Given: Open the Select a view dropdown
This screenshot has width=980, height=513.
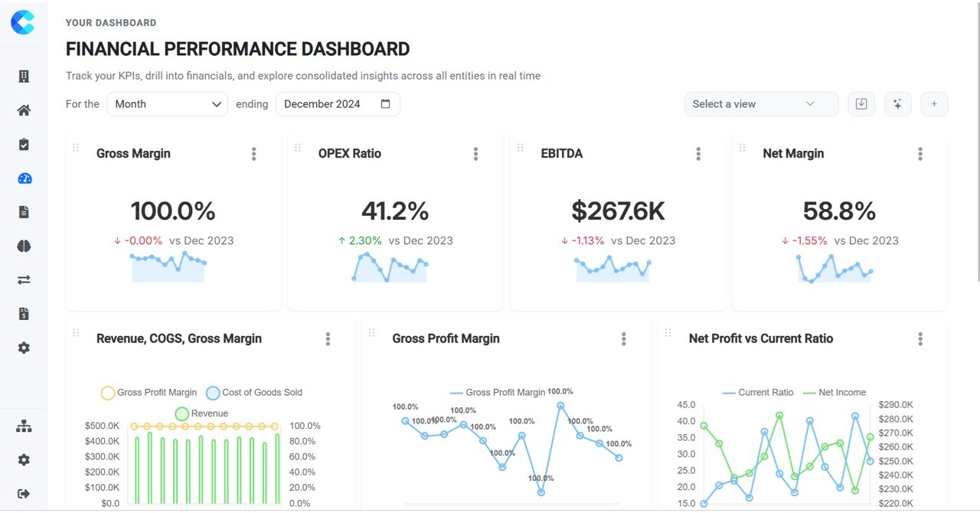Looking at the screenshot, I should pos(761,103).
